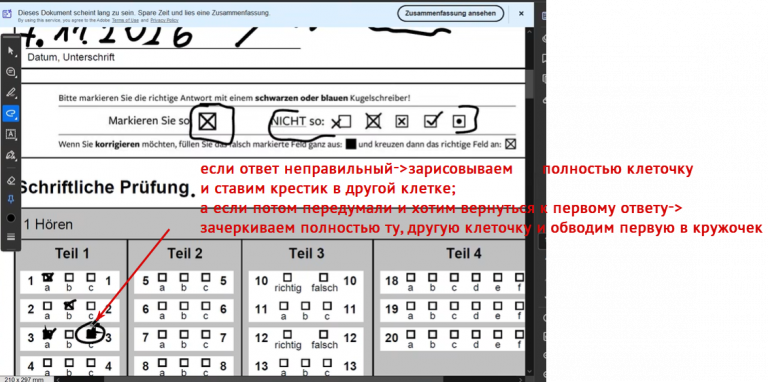Image resolution: width=768 pixels, height=382 pixels.
Task: Check box a for question 5
Action: [x=162, y=278]
